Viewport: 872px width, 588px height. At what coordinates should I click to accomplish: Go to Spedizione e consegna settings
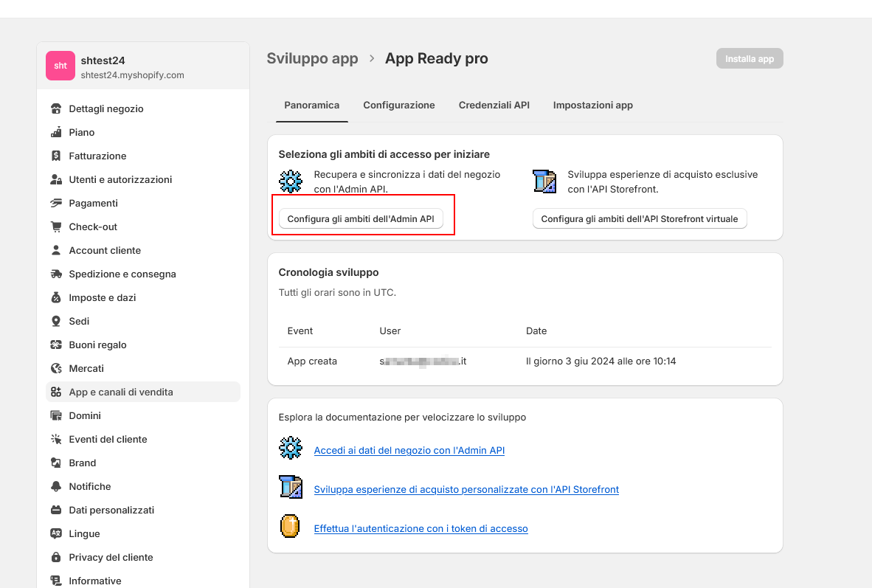click(x=143, y=274)
